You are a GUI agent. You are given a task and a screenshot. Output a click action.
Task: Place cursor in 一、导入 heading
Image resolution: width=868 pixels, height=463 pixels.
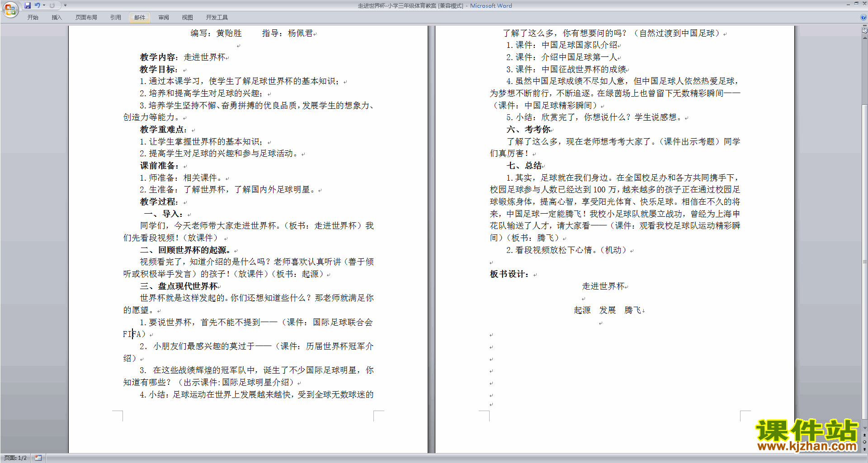[x=164, y=214]
